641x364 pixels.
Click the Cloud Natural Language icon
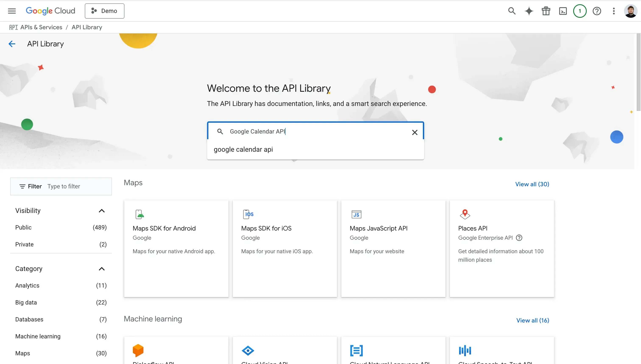coord(356,350)
